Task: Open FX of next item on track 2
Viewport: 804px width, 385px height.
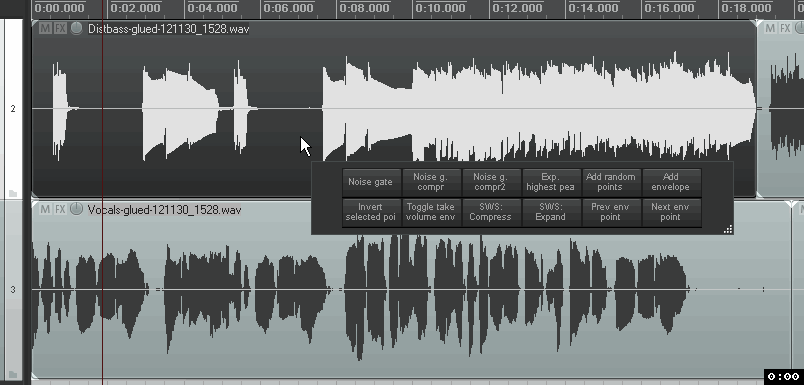Action: (785, 29)
